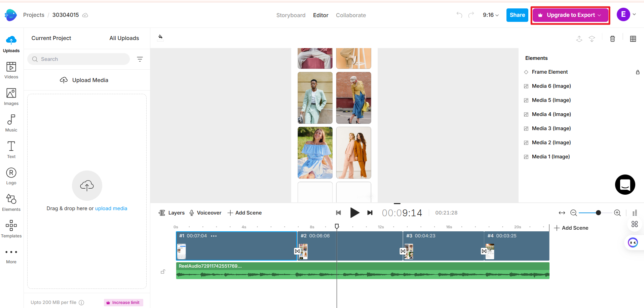Switch to the Storyboard tab

tap(291, 15)
